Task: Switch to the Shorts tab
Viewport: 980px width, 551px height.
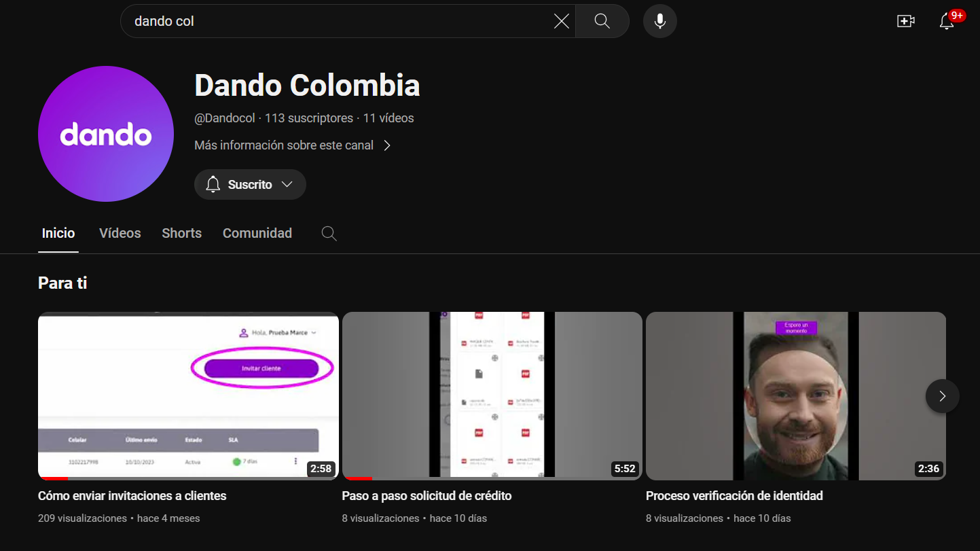Action: [x=181, y=233]
